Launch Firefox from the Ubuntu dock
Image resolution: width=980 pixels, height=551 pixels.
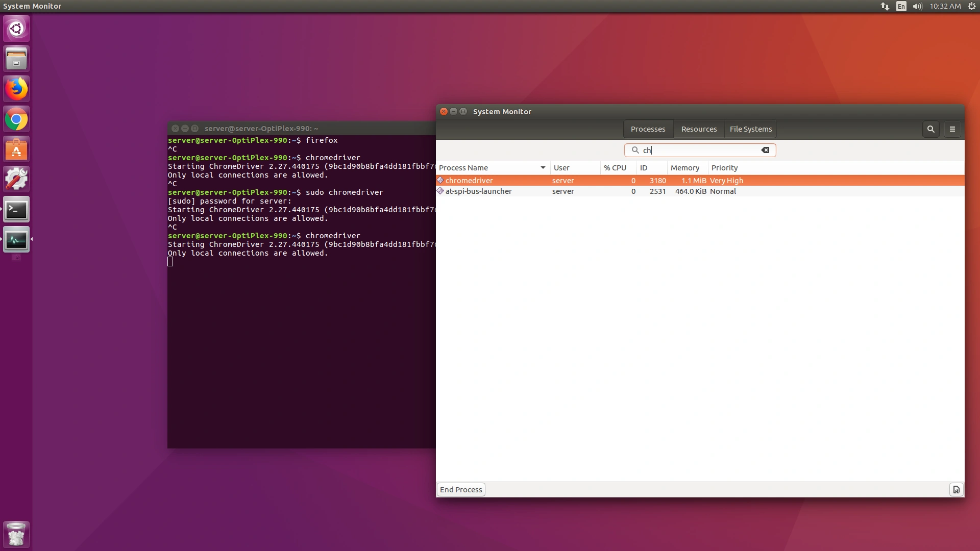point(16,88)
